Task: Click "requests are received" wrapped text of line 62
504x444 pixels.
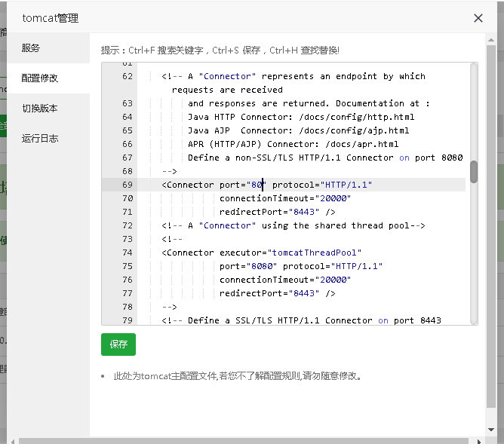Action: (x=227, y=90)
